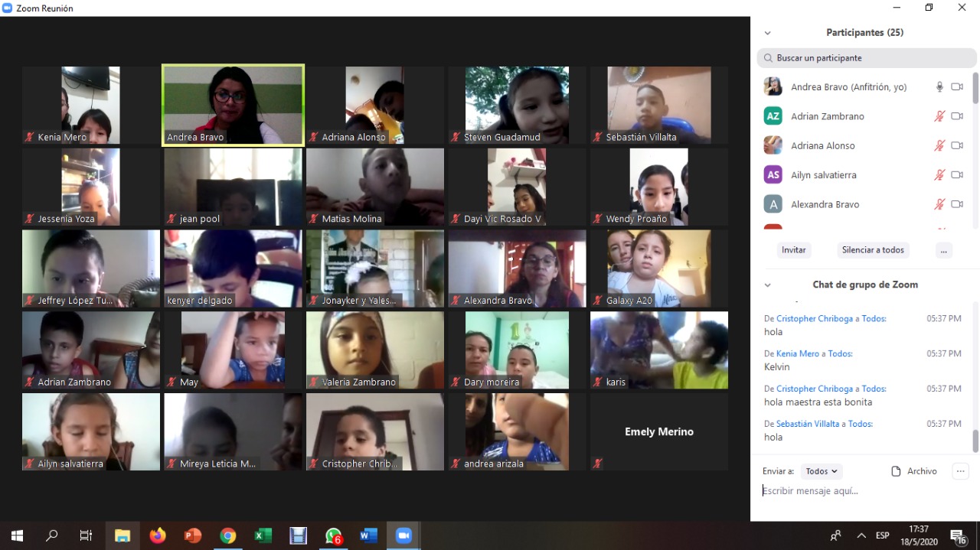Click the chat message 'hola maestra esta bonita'
This screenshot has width=980, height=550.
(818, 402)
